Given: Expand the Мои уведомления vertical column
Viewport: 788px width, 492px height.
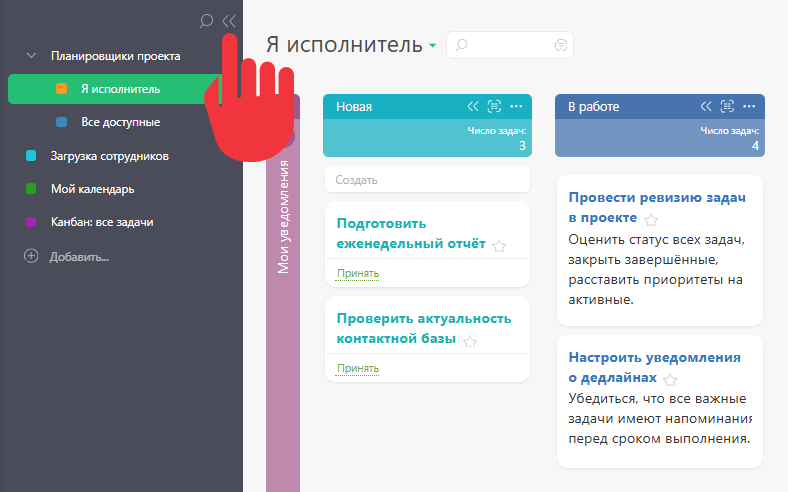Looking at the screenshot, I should click(283, 217).
